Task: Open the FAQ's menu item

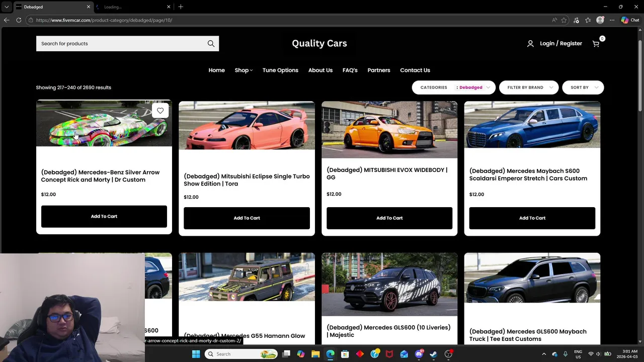Action: (350, 70)
